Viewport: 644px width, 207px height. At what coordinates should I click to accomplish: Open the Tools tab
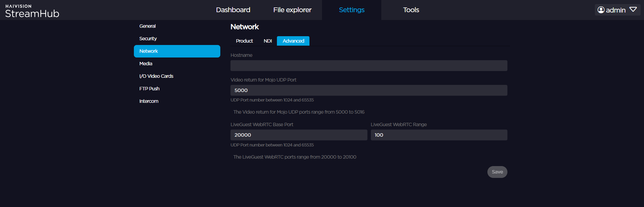[411, 10]
